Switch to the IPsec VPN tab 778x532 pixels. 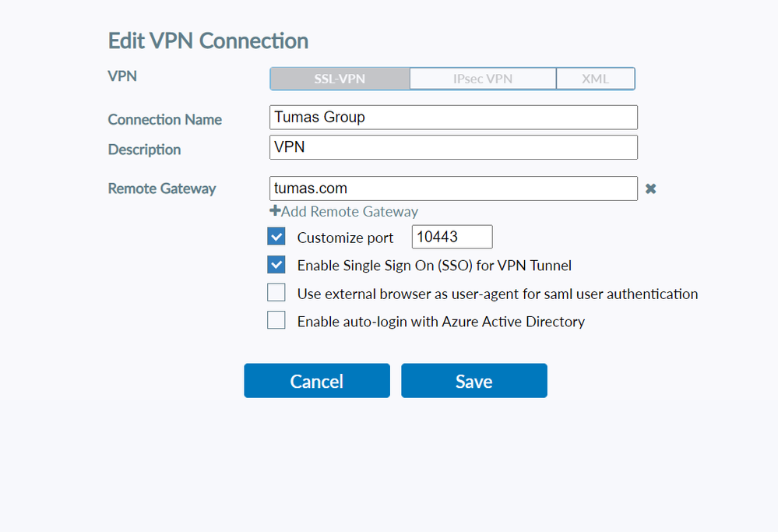click(483, 79)
